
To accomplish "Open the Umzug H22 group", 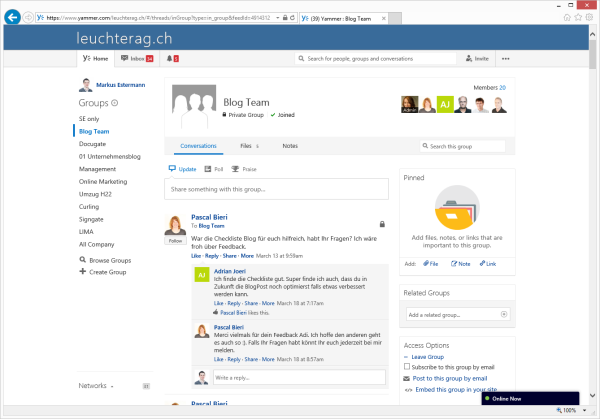I will pyautogui.click(x=95, y=194).
